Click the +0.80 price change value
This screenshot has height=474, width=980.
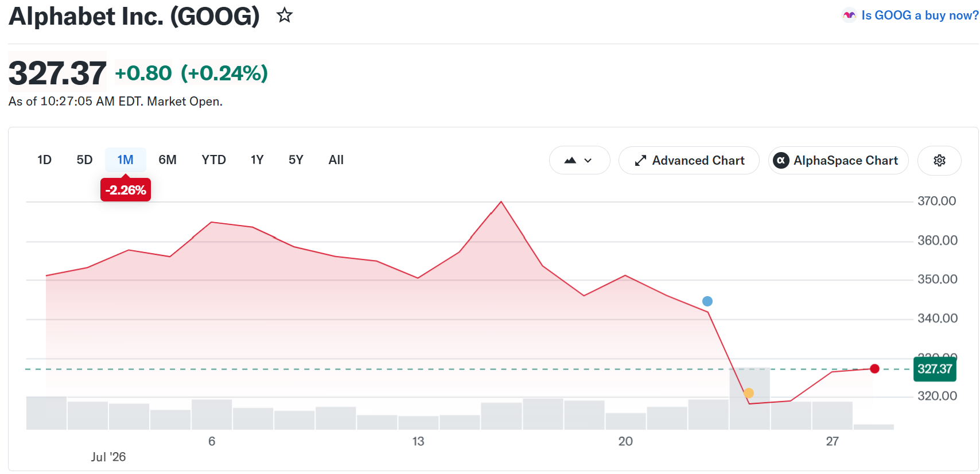tap(143, 73)
